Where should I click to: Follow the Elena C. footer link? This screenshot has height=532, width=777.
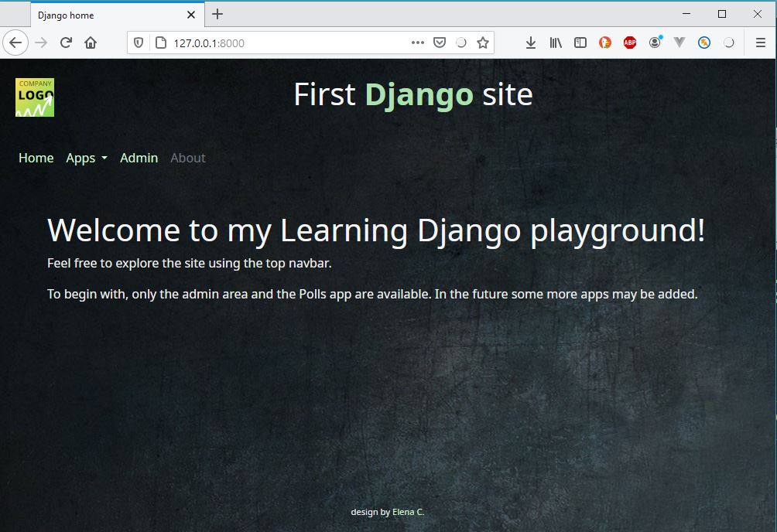click(x=409, y=512)
